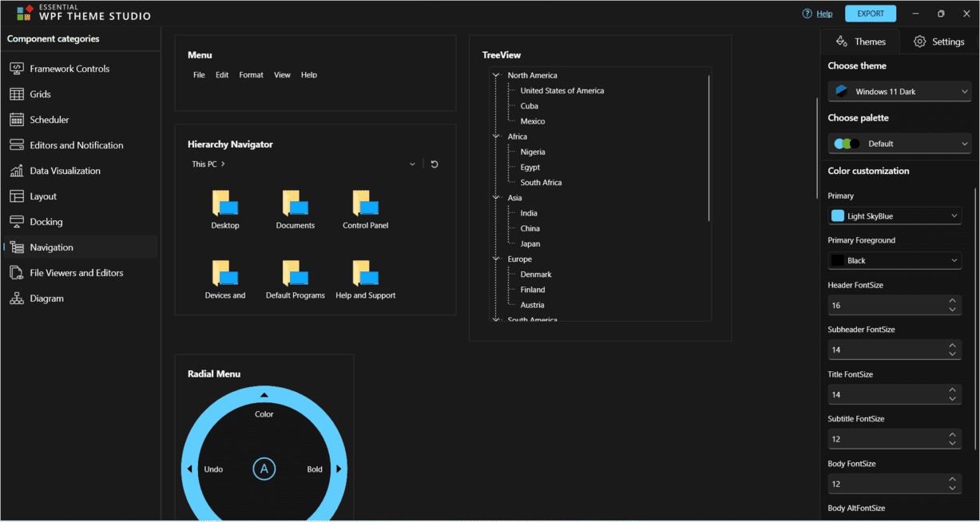Open the Help link
The height and width of the screenshot is (522, 980).
(823, 14)
